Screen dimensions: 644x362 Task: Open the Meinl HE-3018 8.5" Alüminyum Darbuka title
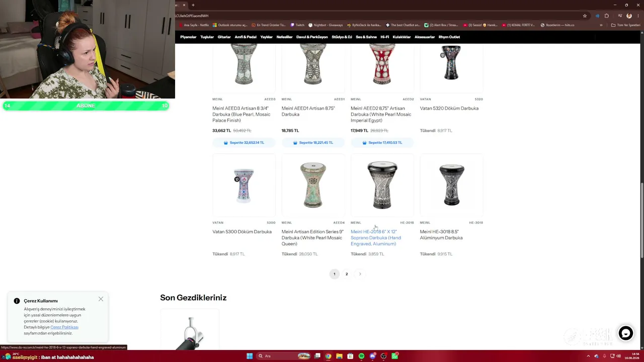(x=441, y=235)
